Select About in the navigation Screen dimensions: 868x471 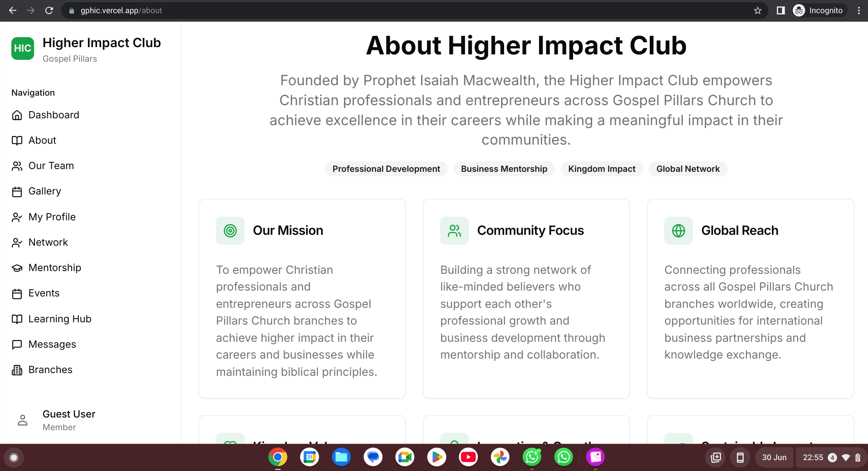point(91,141)
